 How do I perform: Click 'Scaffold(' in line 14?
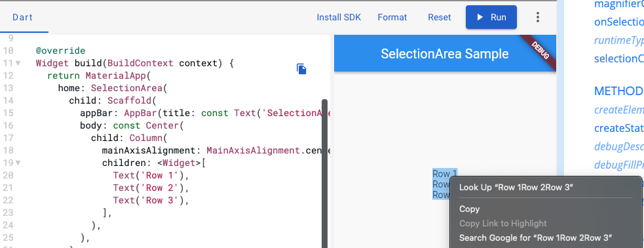(132, 101)
